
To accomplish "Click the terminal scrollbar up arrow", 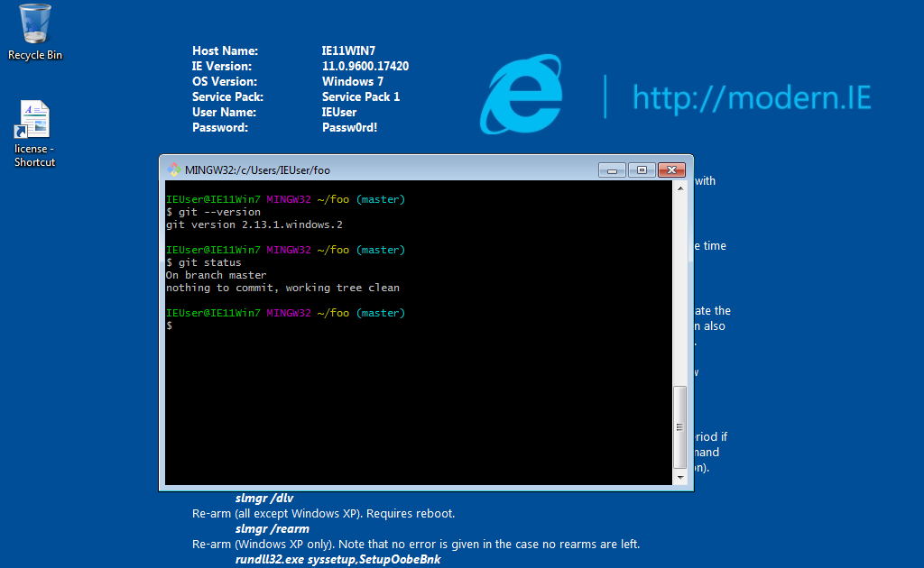I will (x=680, y=188).
